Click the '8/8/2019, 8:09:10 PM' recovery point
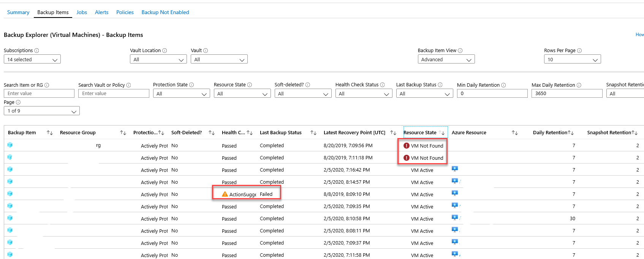644x259 pixels. click(x=347, y=194)
